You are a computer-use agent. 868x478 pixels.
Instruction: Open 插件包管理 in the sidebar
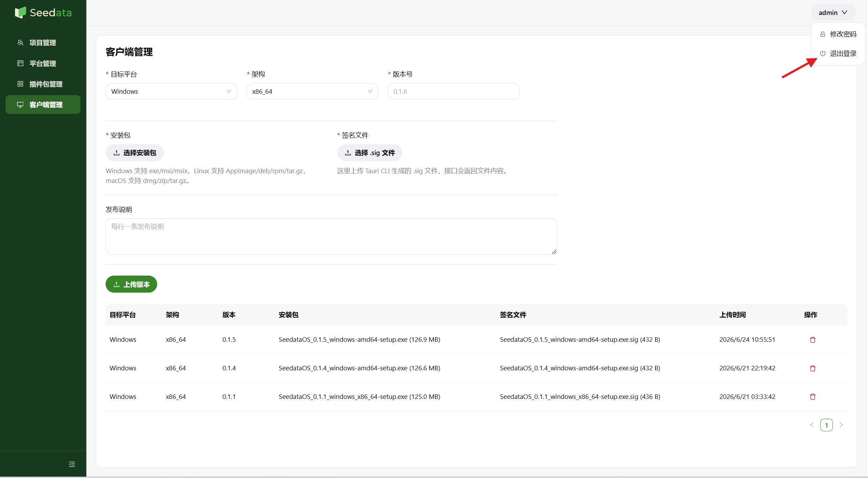click(43, 84)
